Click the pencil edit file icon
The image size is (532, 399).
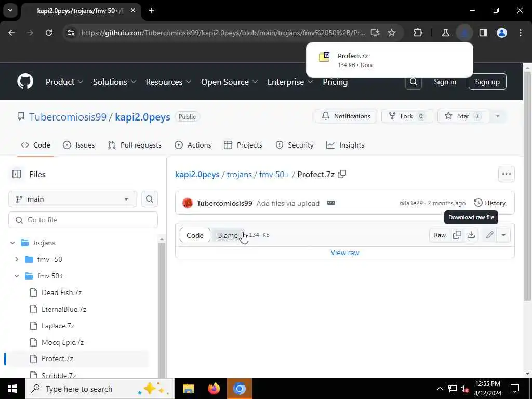[489, 235]
